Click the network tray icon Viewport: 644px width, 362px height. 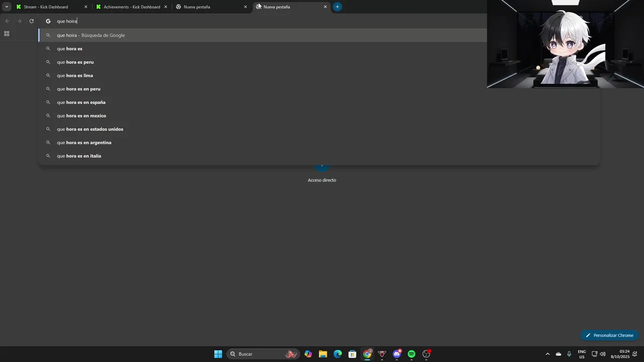coord(594,354)
